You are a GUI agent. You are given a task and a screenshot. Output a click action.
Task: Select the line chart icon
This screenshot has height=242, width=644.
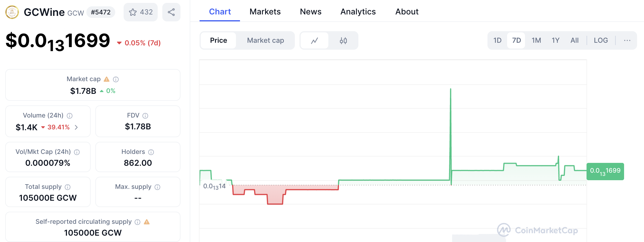314,40
